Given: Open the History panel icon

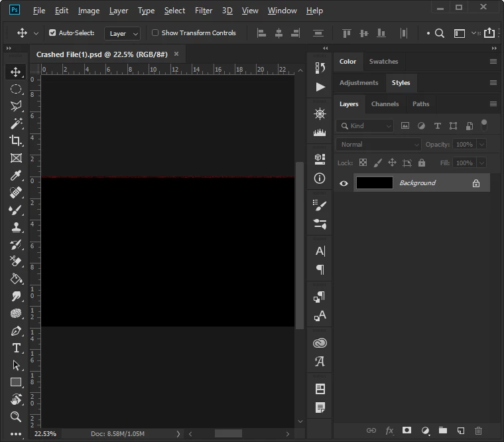Looking at the screenshot, I should pyautogui.click(x=320, y=68).
